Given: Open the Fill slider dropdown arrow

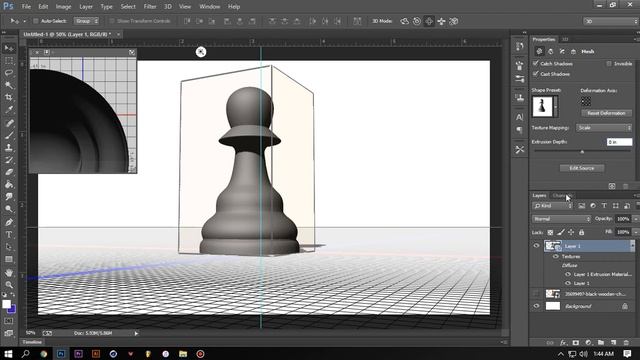Looking at the screenshot, I should point(635,232).
